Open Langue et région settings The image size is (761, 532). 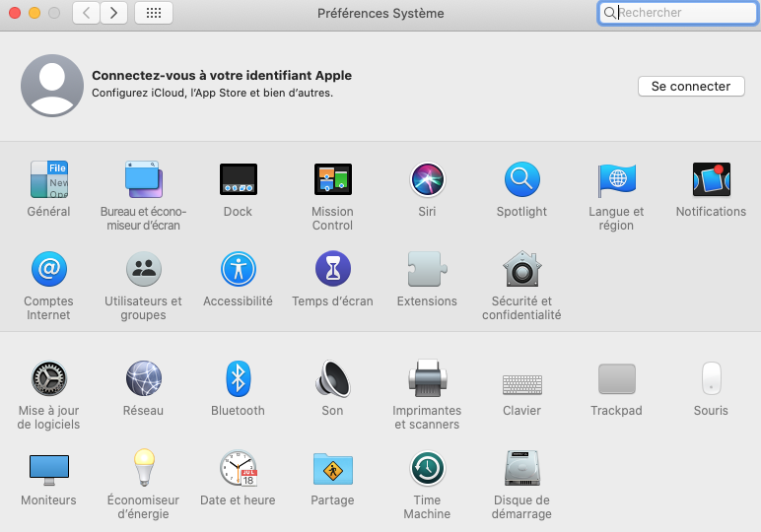coord(617,180)
